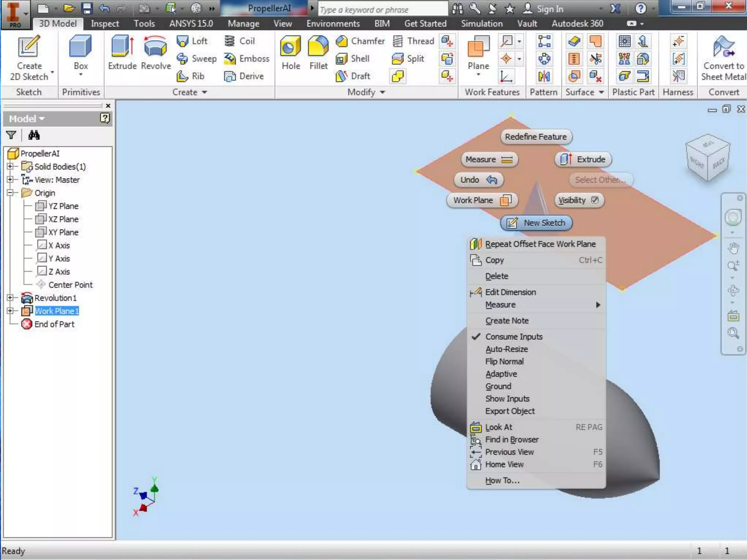Click the binoculars find icon in browser
The width and height of the screenshot is (747, 560).
(x=34, y=135)
